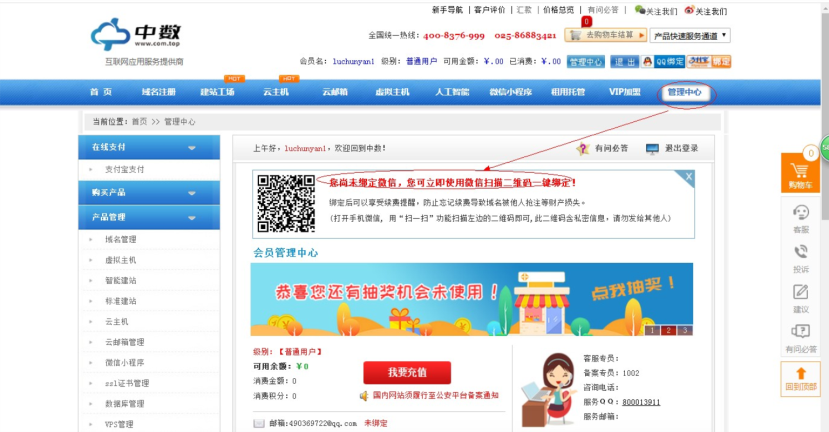Screen dimensions: 829x432
Task: Open 域名注册 in the navigation bar
Action: click(x=158, y=92)
